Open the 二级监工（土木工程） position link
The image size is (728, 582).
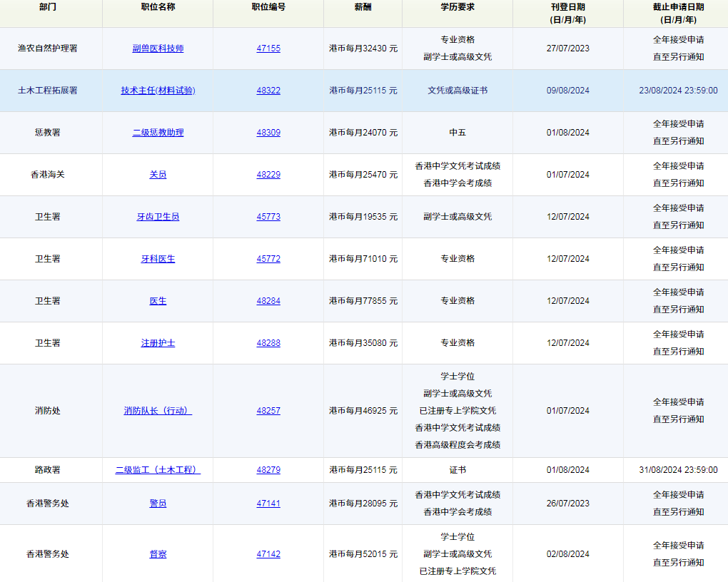[158, 470]
